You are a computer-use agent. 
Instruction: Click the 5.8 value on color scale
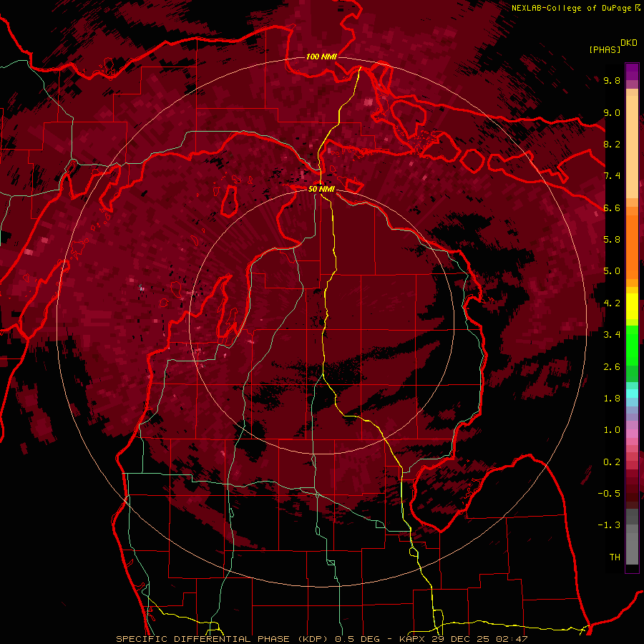click(612, 240)
